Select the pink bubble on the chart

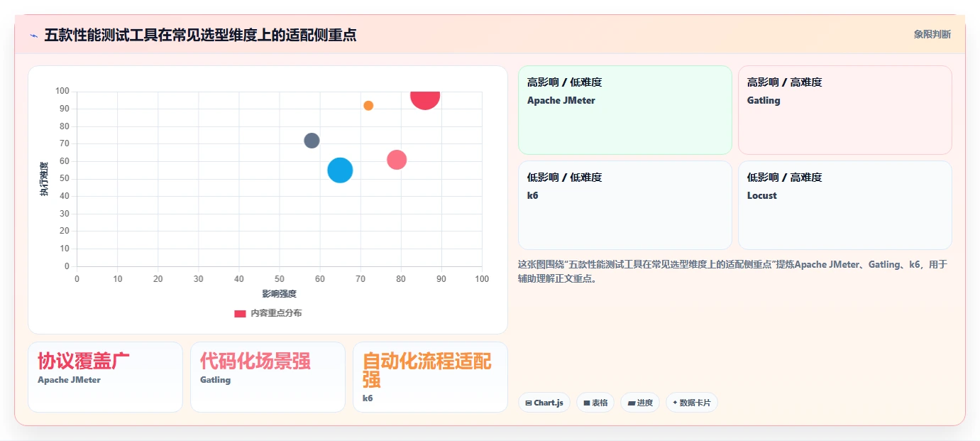[397, 160]
